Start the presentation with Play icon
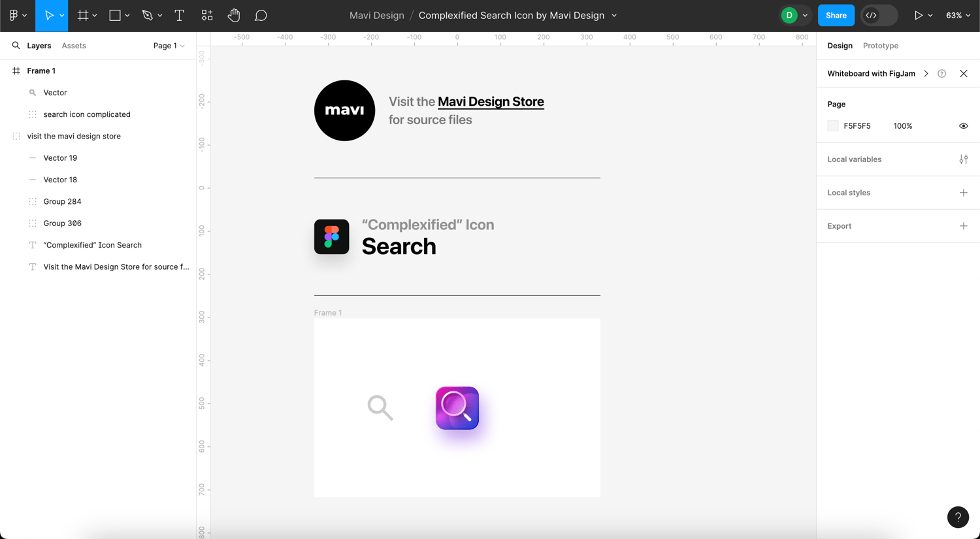This screenshot has height=539, width=980. [x=919, y=15]
